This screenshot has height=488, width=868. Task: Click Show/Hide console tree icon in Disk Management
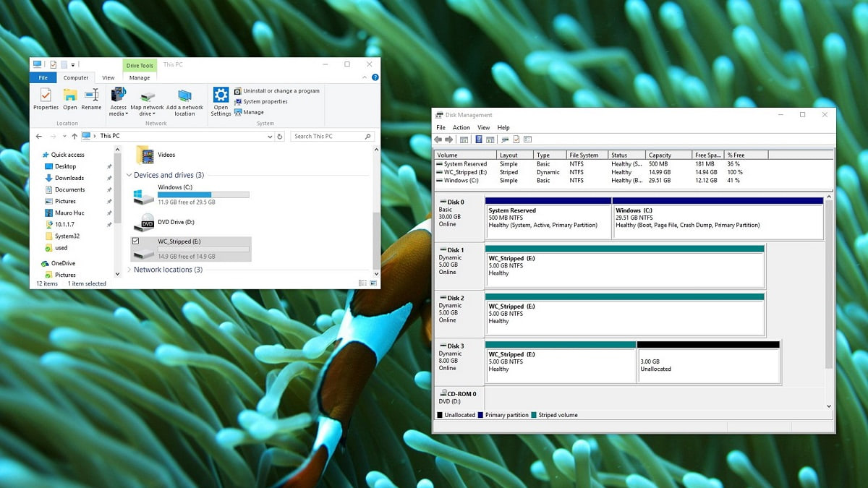464,140
